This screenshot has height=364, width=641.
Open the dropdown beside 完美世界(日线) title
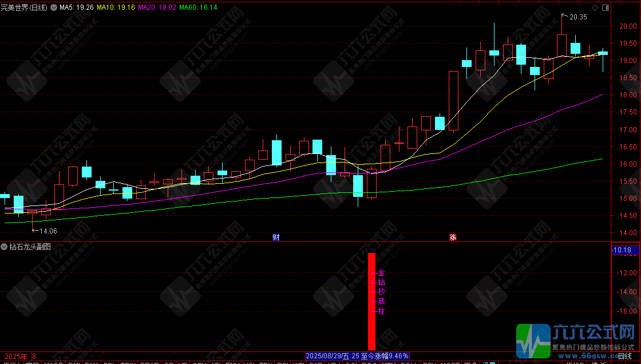53,7
